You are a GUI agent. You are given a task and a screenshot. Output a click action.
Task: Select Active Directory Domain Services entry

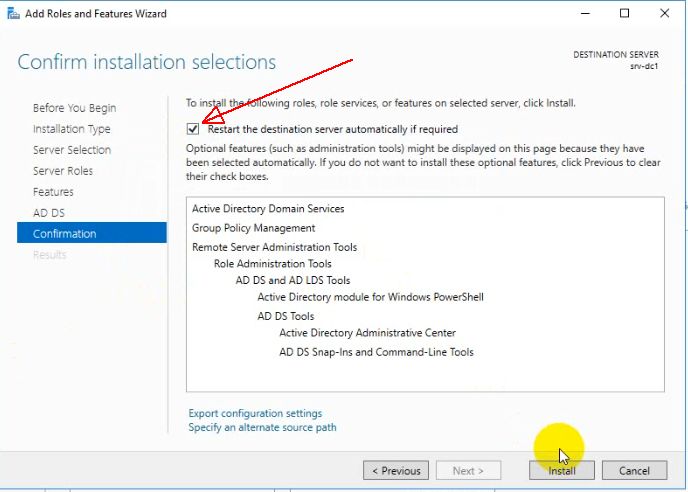pos(268,208)
